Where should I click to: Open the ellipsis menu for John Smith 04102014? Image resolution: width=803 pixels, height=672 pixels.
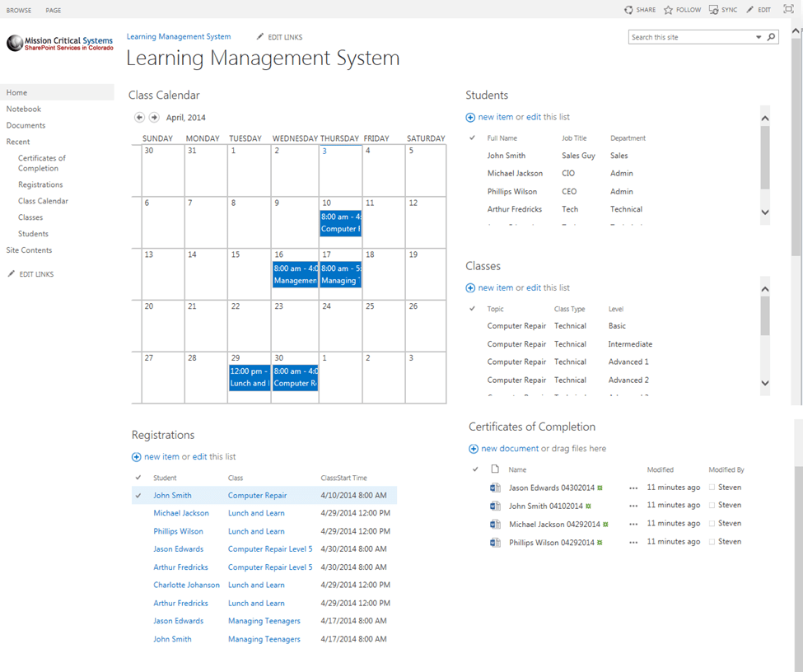633,505
